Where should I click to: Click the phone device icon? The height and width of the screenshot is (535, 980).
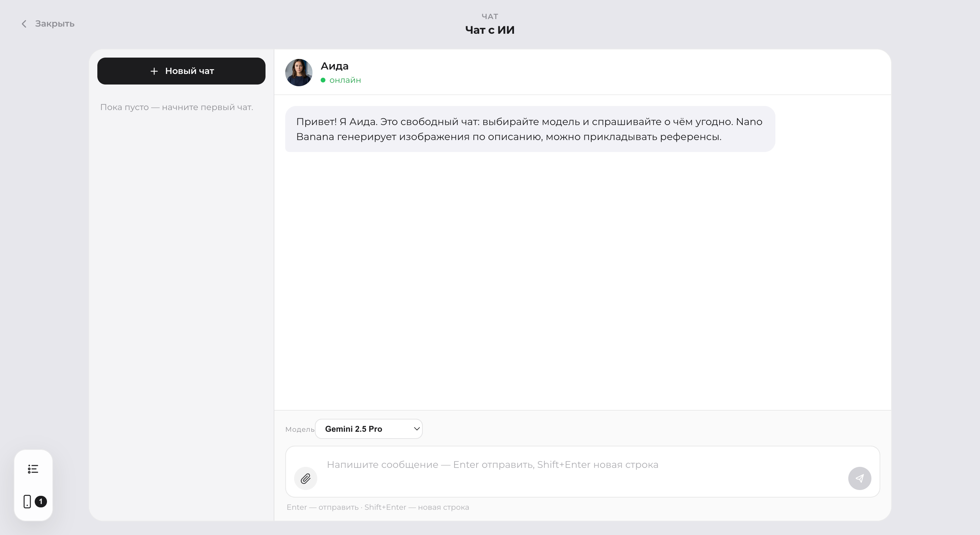click(27, 502)
